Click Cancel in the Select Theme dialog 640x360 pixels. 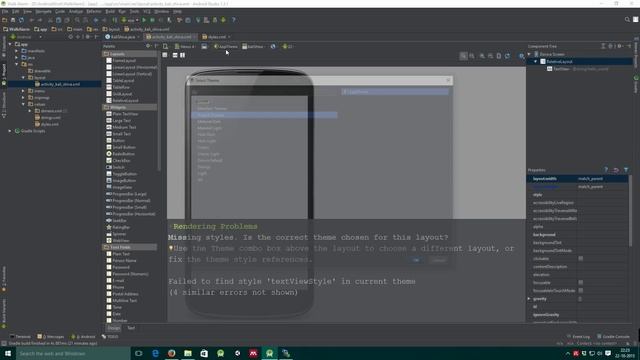tap(439, 260)
